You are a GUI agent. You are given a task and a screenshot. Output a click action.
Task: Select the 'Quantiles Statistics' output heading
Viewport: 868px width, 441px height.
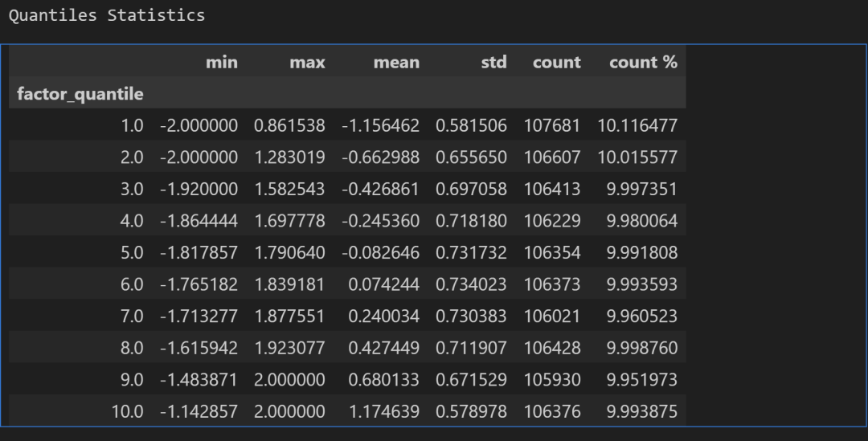pyautogui.click(x=107, y=15)
